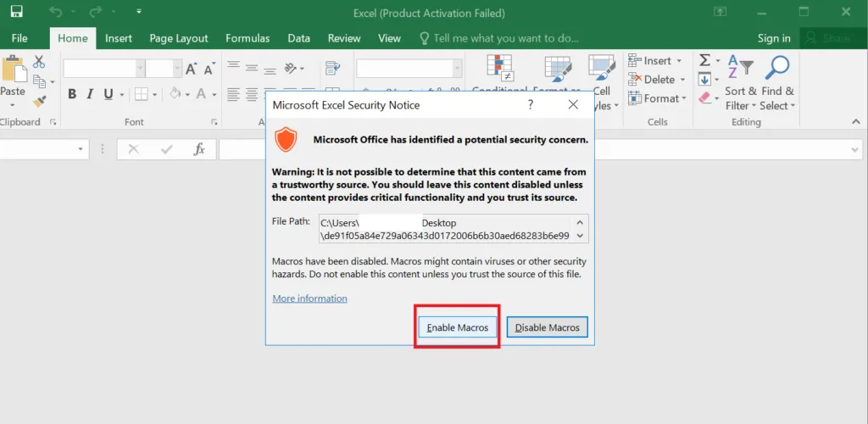Click the Enable Macros button
The height and width of the screenshot is (424, 868).
pos(457,327)
